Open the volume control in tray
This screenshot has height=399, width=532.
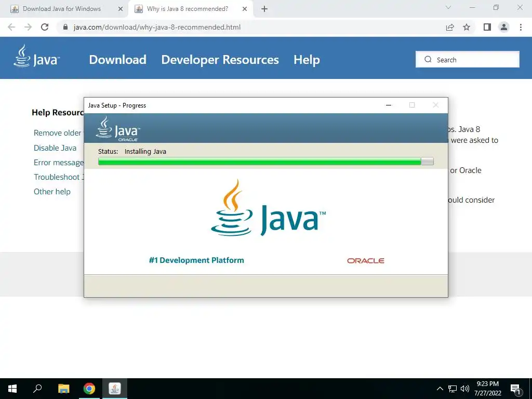(x=465, y=389)
